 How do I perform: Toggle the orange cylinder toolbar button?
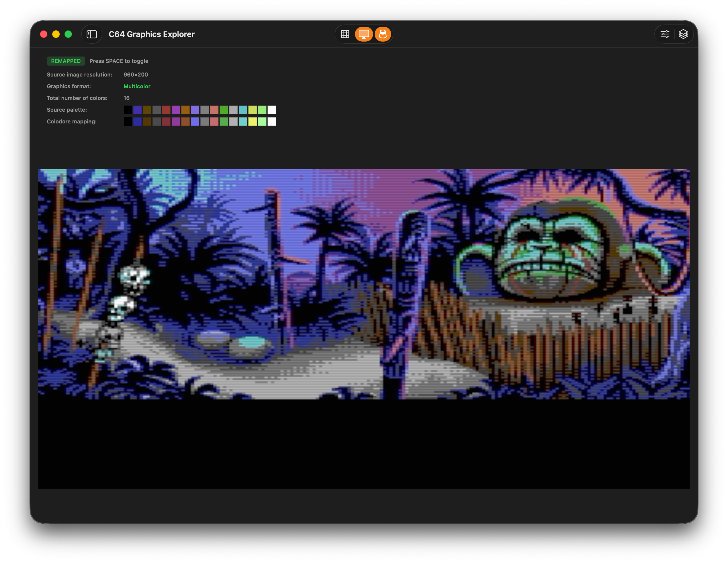click(x=383, y=34)
